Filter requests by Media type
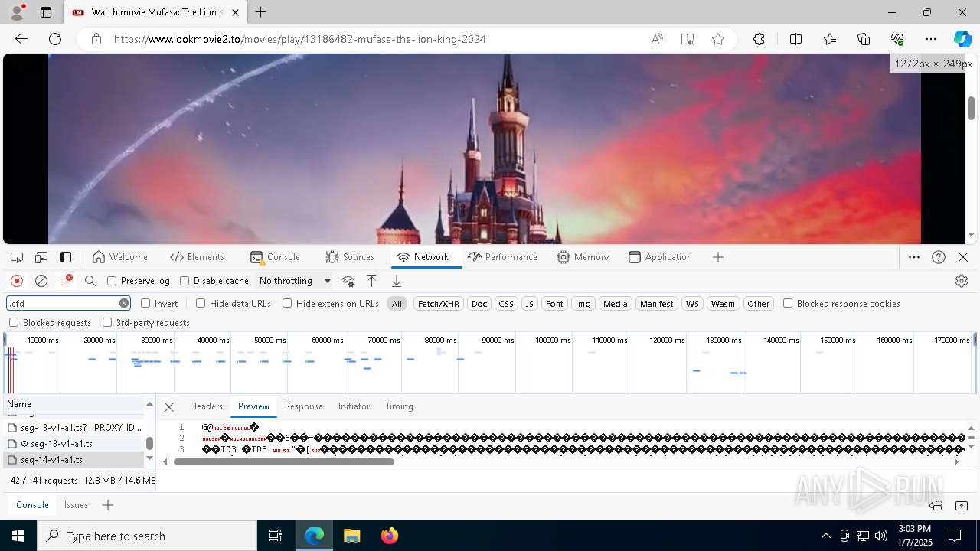The height and width of the screenshot is (551, 980). [616, 304]
